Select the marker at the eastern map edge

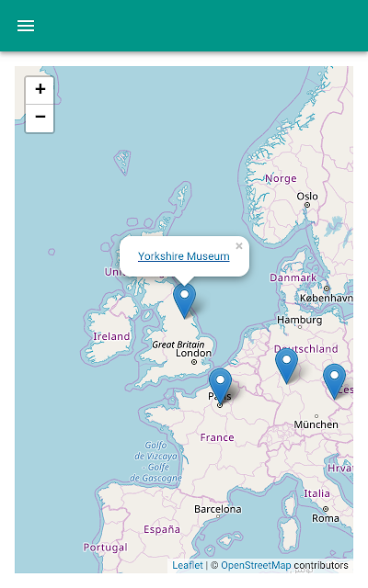[334, 381]
